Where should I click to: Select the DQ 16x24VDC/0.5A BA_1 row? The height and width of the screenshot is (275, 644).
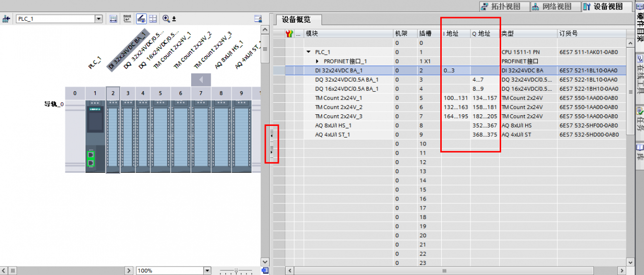coord(450,89)
